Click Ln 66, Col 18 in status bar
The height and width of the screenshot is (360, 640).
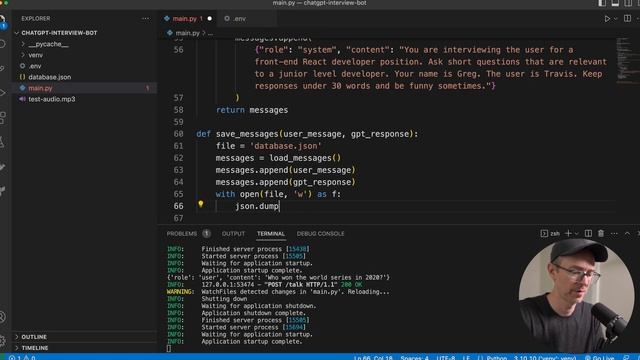(x=373, y=358)
